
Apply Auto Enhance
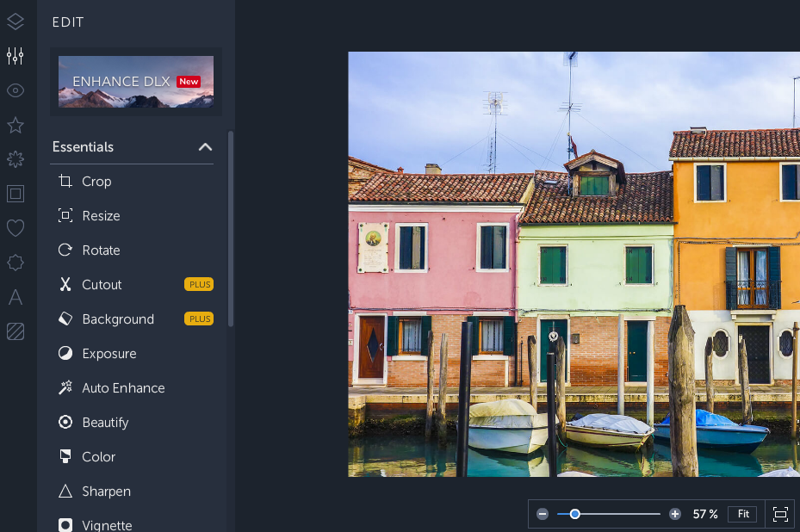[x=123, y=388]
